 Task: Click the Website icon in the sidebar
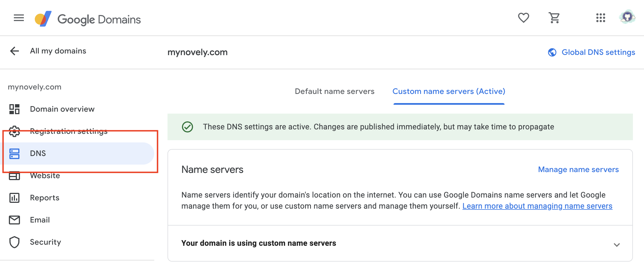pyautogui.click(x=14, y=176)
